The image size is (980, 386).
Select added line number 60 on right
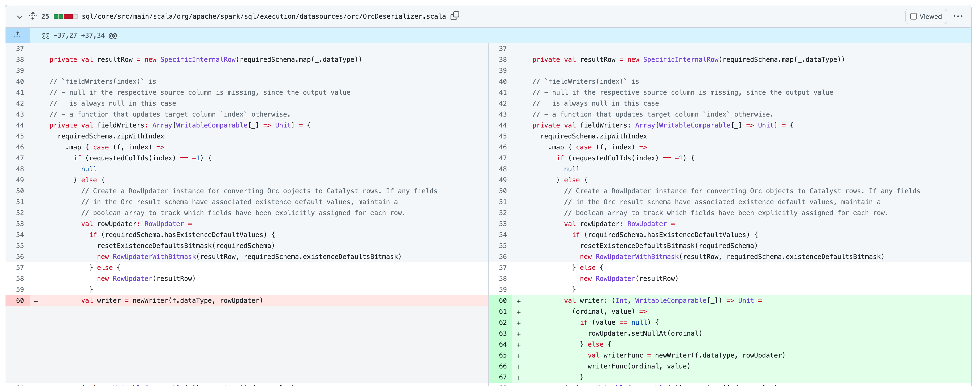point(502,300)
